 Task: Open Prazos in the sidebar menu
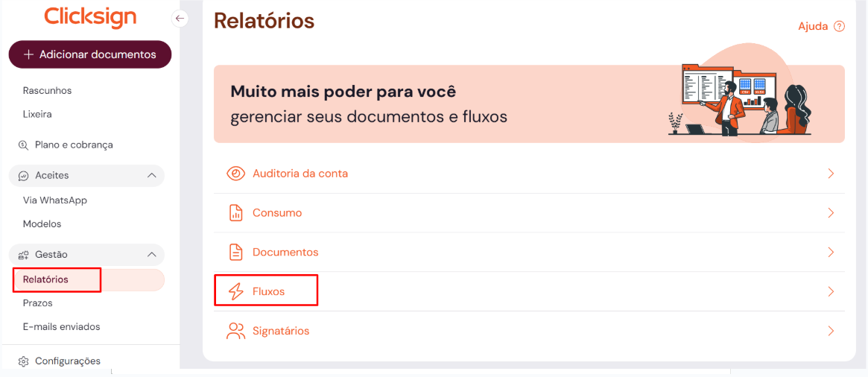point(38,303)
